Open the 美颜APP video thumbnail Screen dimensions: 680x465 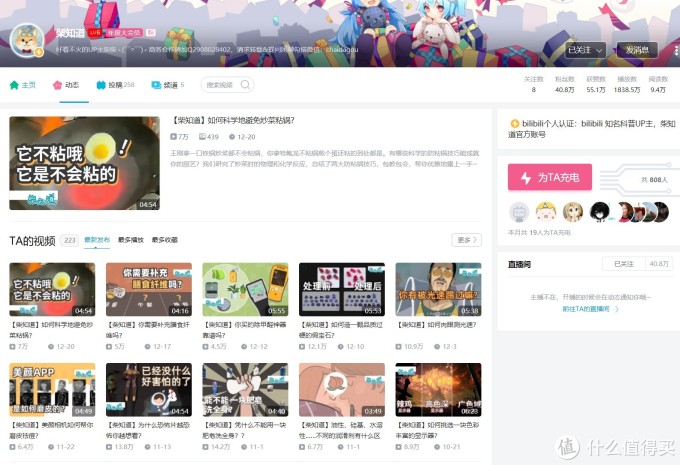[52, 390]
